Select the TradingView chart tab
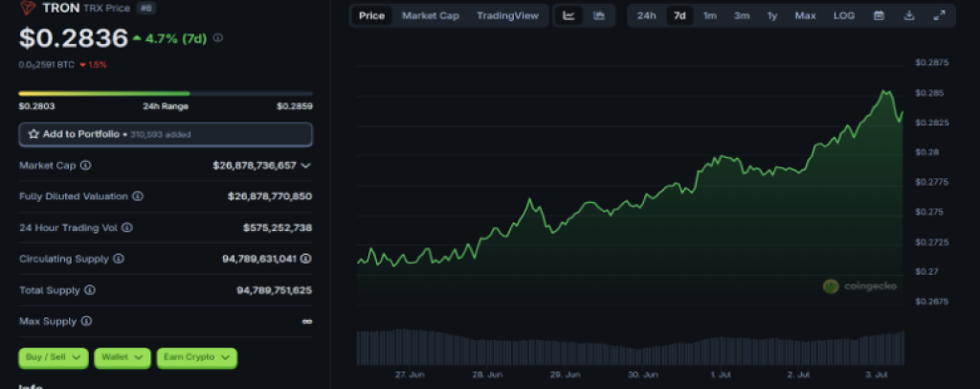Viewport: 980px width, 389px height. 507,15
